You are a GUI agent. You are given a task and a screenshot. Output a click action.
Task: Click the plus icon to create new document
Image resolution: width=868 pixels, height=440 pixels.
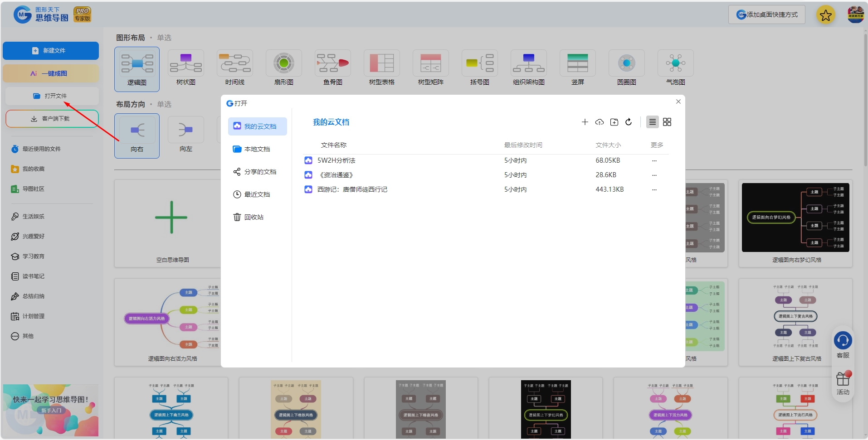[585, 122]
